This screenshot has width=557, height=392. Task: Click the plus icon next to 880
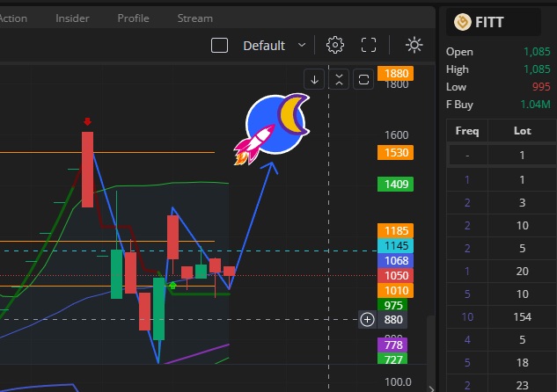point(367,320)
